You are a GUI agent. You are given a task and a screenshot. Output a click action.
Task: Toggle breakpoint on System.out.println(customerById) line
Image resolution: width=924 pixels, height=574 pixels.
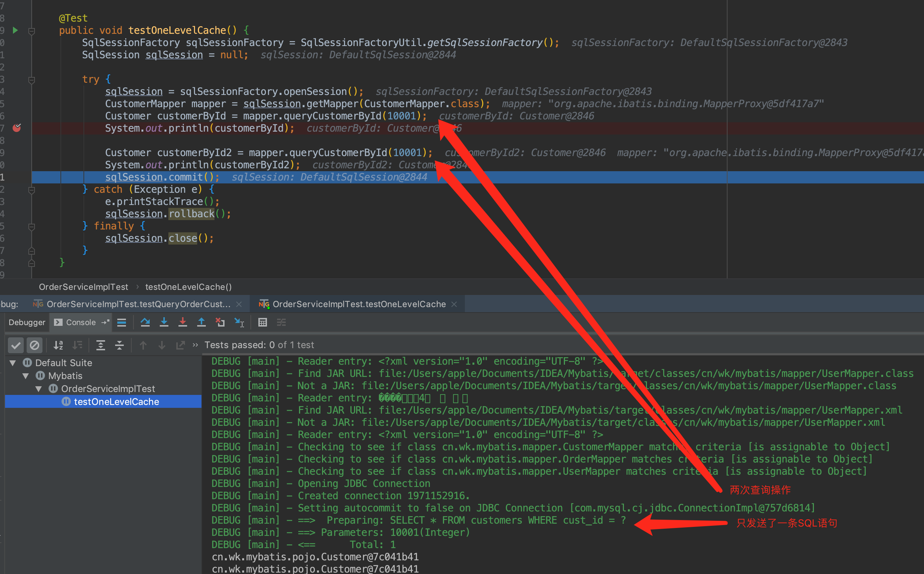(x=17, y=128)
